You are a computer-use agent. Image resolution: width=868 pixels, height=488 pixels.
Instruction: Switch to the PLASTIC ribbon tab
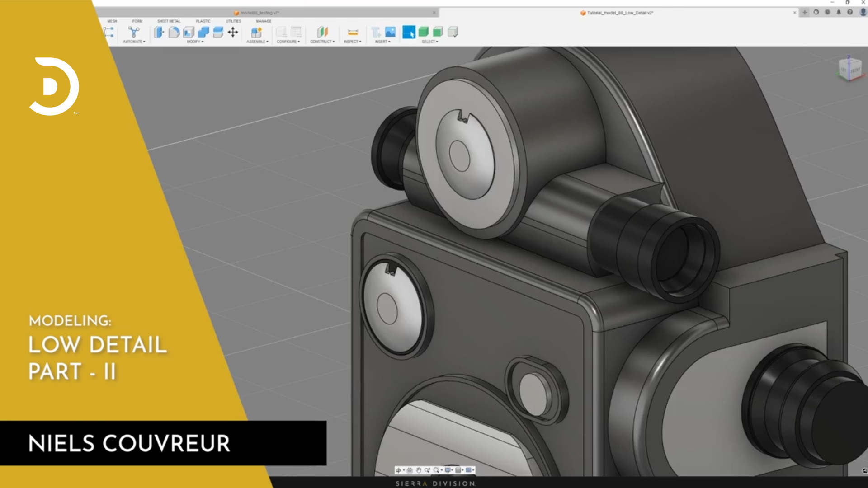(203, 21)
